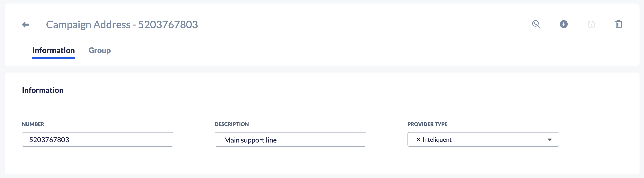Clear Inteliquent with the x icon
Viewport: 644px width, 178px height.
418,140
